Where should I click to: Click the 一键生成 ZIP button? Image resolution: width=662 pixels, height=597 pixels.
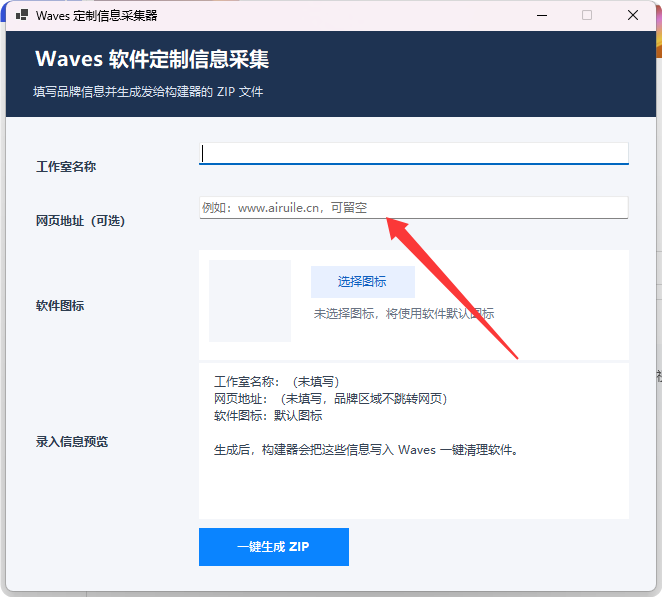(x=274, y=547)
